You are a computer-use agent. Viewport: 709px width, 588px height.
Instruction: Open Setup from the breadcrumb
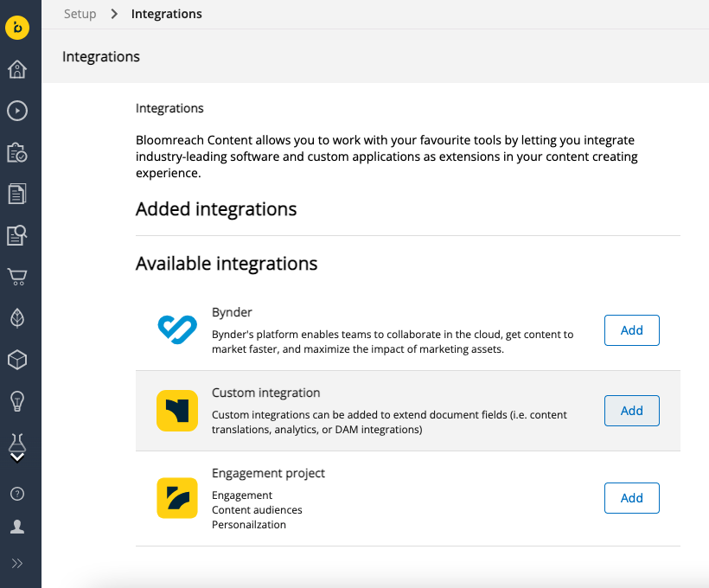tap(80, 14)
